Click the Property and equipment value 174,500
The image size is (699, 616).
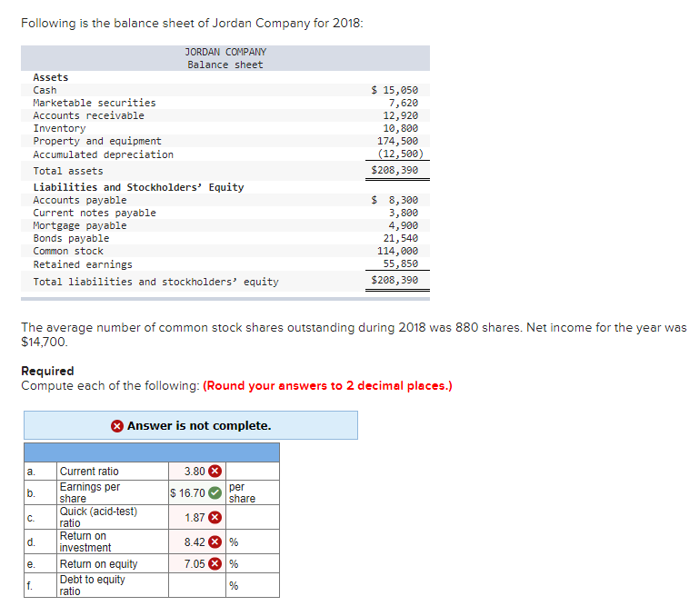point(397,142)
